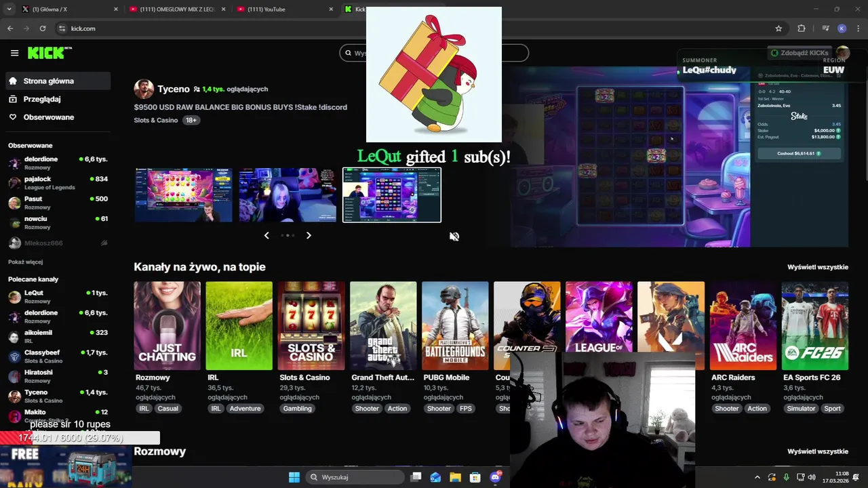Image resolution: width=868 pixels, height=488 pixels.
Task: Select the first featured stream thumbnail
Action: (x=183, y=195)
